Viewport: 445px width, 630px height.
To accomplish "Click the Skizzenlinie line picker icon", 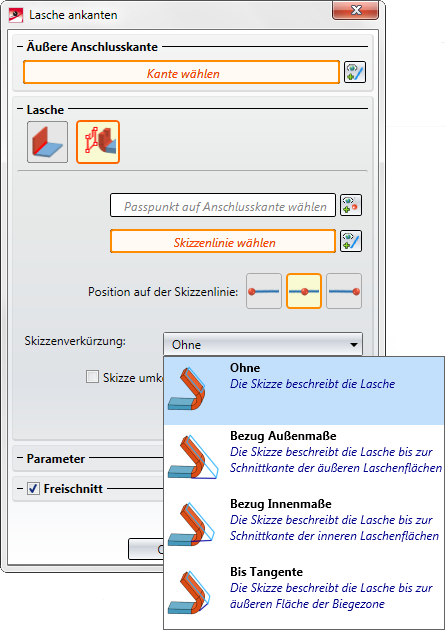I will [x=351, y=241].
